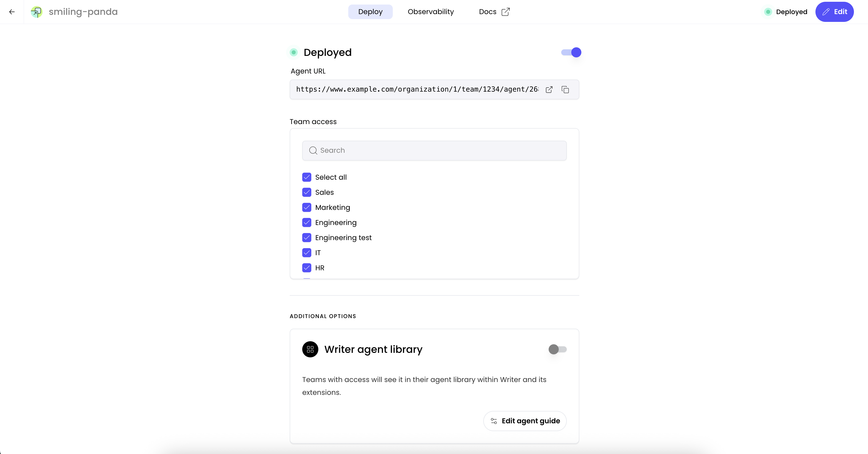Click the smiling-panda agent logo icon

[x=36, y=12]
